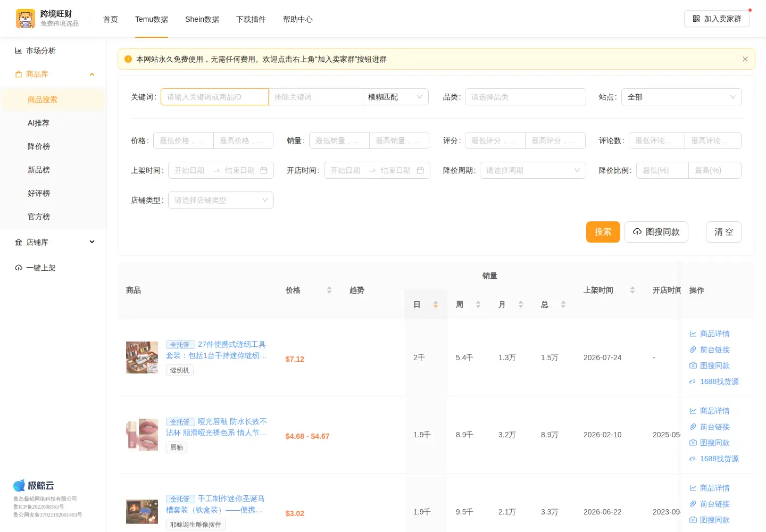
Task: Click the 图搜同款 button beside 搜索
Action: (x=656, y=232)
